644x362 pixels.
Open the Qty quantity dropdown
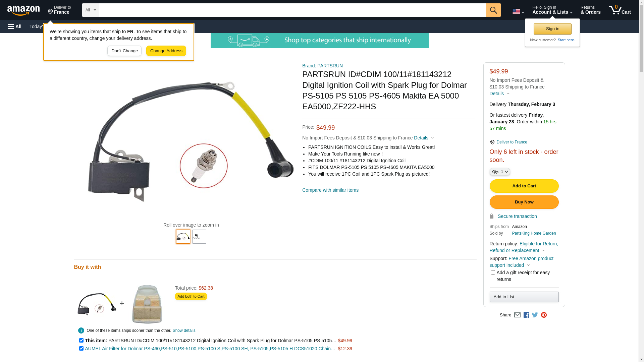tap(499, 172)
